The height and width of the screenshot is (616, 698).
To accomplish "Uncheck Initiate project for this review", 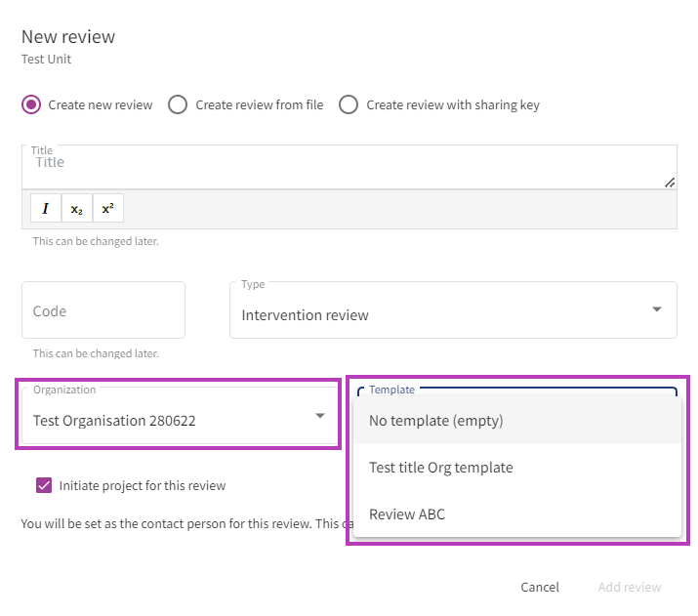I will click(44, 485).
